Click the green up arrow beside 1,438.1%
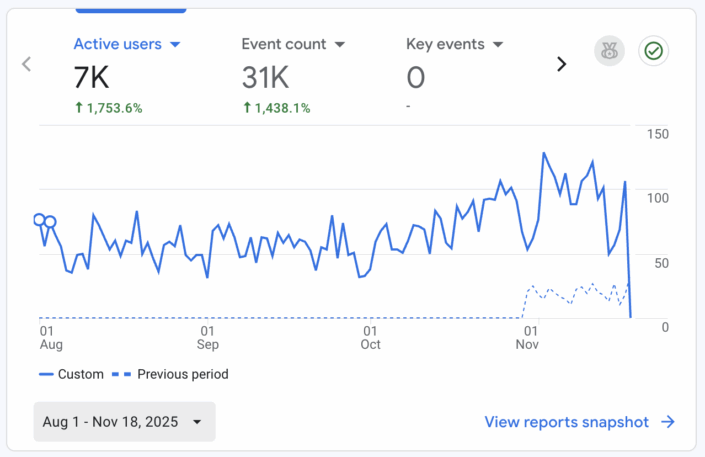Viewport: 705px width, 457px height. tap(247, 107)
